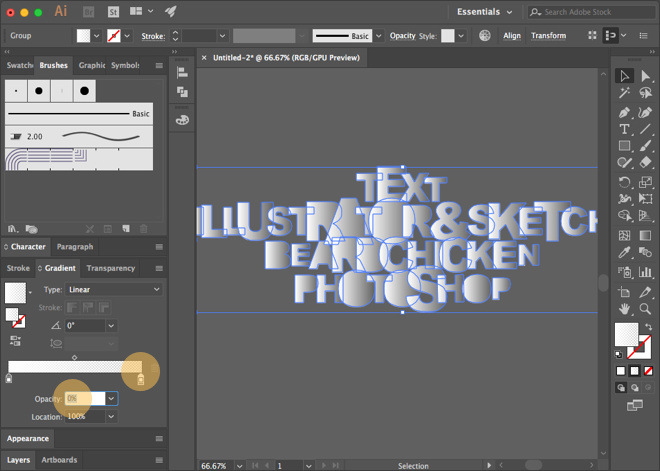Screen dimensions: 660x471
Task: Select the Rotate tool
Action: coord(624,182)
